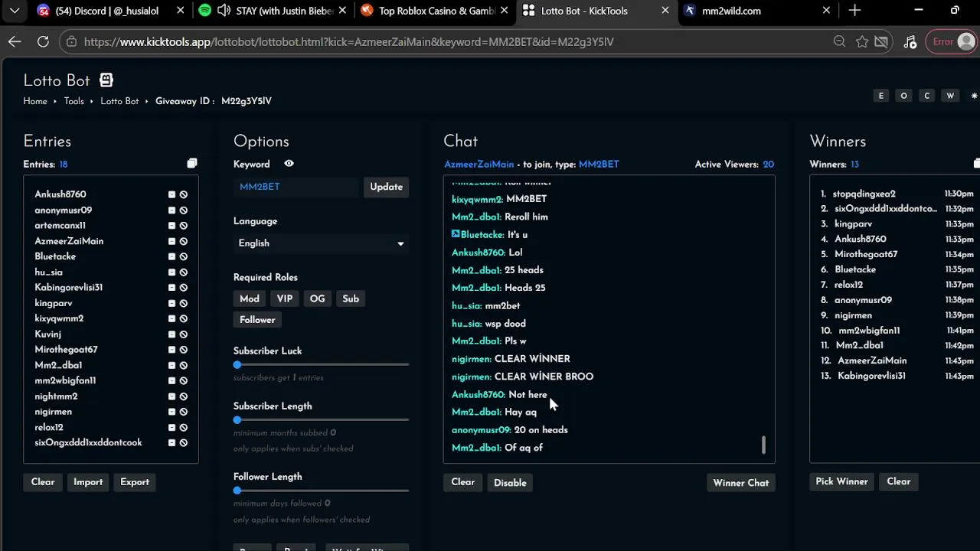Clear the winners list

pos(899,481)
